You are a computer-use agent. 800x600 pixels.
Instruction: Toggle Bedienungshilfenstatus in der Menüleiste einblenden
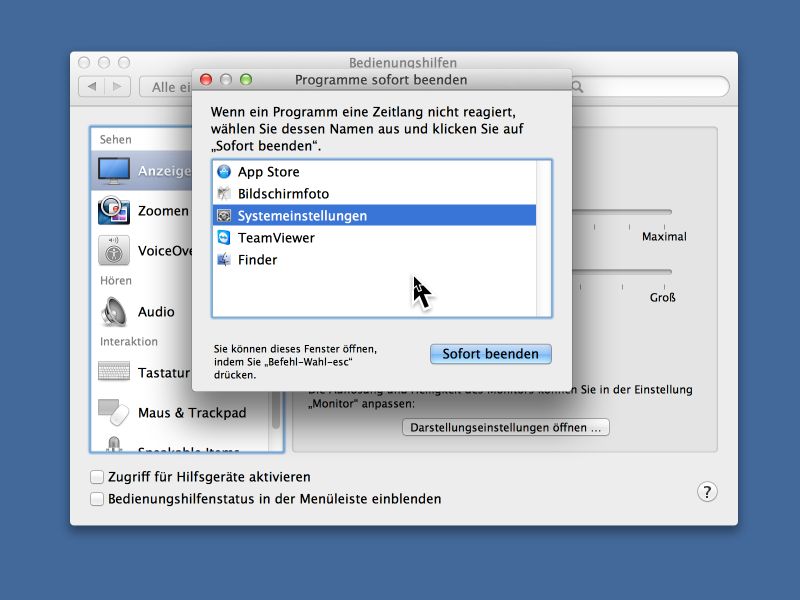click(97, 499)
